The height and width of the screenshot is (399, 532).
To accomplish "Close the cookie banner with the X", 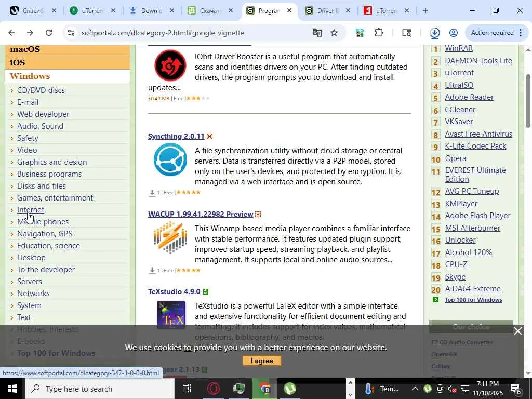I will coord(518,331).
